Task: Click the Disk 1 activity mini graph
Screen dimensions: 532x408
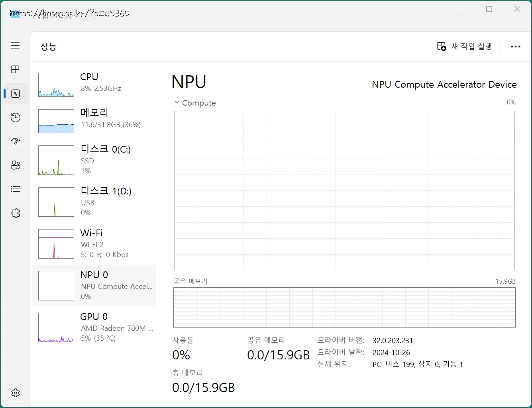Action: pyautogui.click(x=56, y=202)
